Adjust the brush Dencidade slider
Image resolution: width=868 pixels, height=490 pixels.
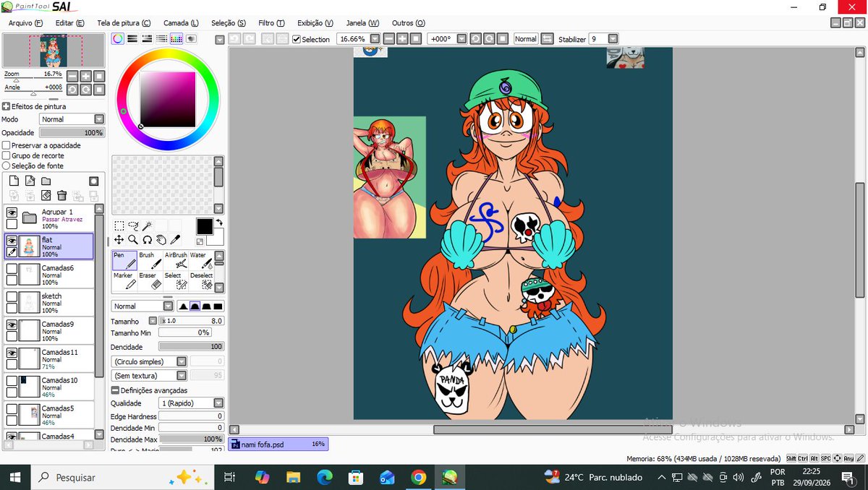tap(192, 347)
